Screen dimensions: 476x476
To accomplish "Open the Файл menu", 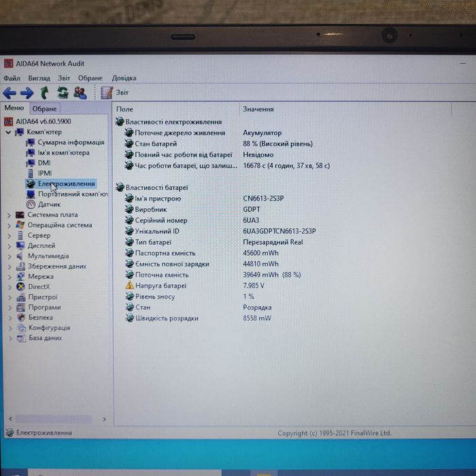I will [12, 78].
